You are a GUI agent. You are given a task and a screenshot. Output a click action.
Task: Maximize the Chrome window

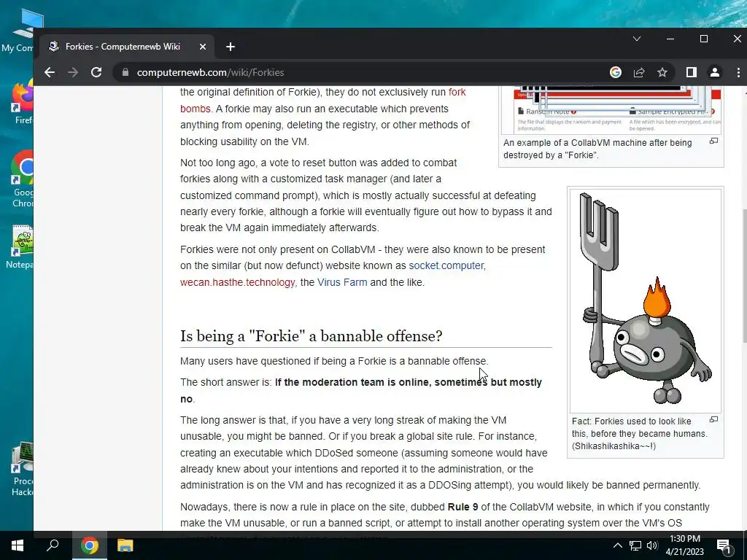(x=704, y=39)
